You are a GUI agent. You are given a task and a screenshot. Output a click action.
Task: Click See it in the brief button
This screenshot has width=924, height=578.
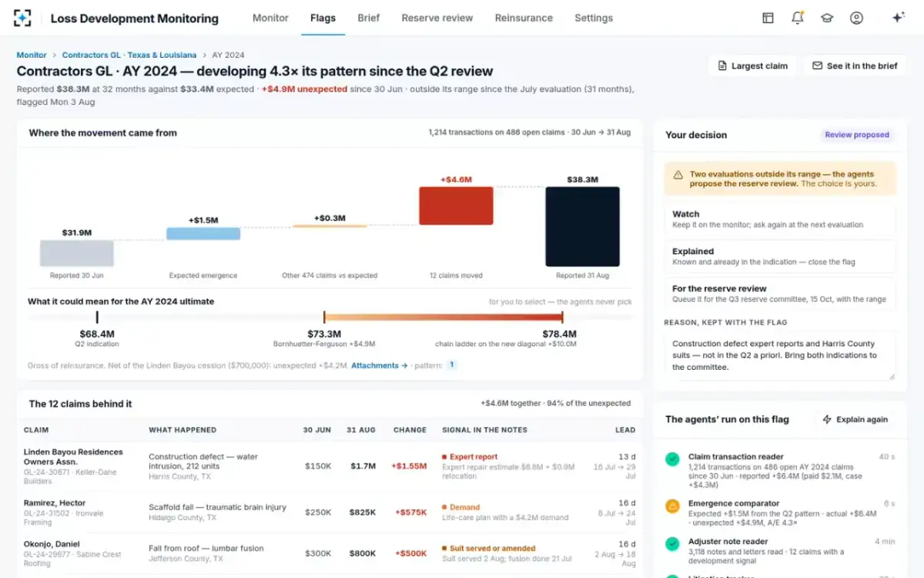pyautogui.click(x=855, y=66)
